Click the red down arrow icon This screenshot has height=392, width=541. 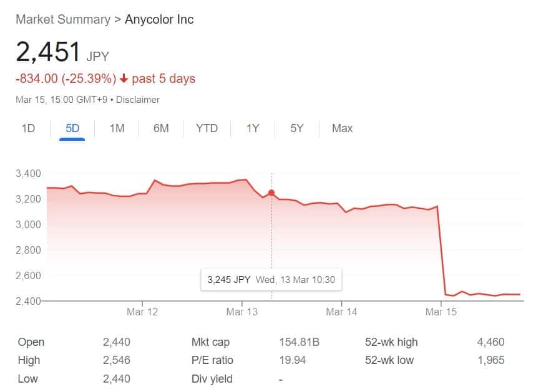125,79
